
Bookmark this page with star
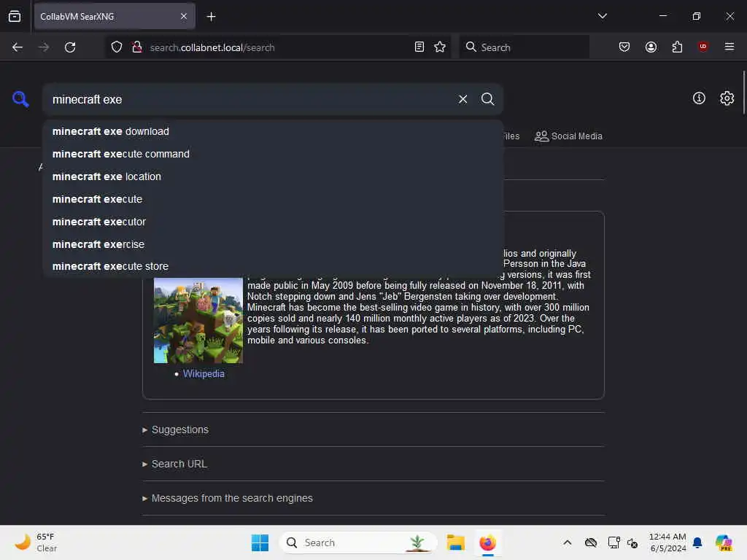(440, 47)
